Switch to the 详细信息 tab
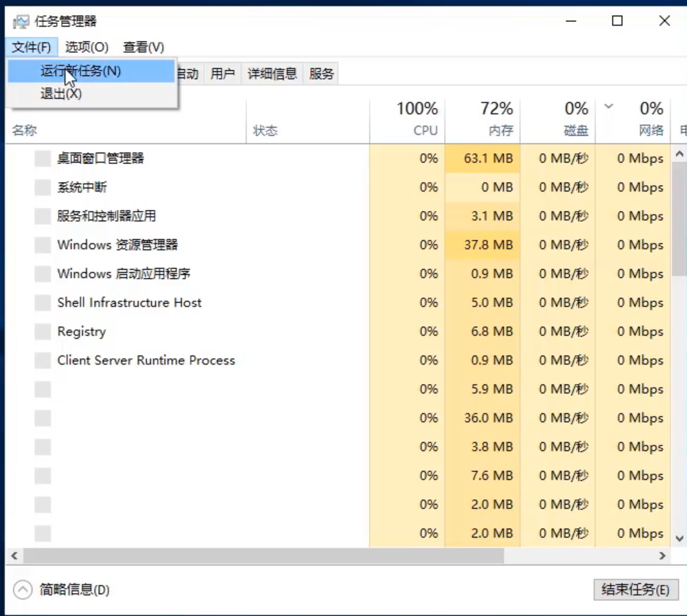 275,73
